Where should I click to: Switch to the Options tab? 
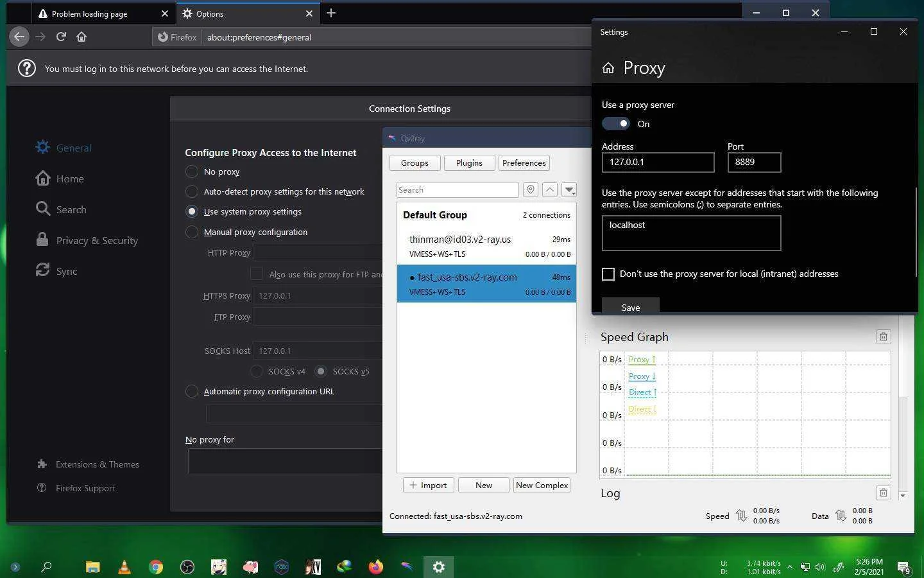pyautogui.click(x=247, y=13)
